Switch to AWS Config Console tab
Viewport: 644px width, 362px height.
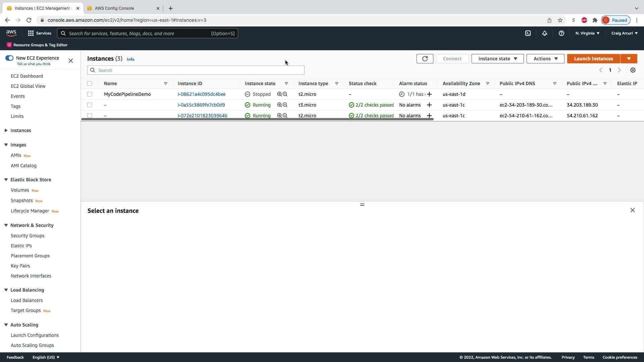[114, 8]
